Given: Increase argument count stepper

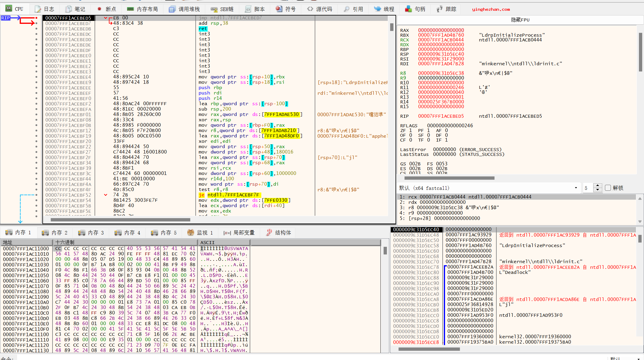Looking at the screenshot, I should click(597, 186).
